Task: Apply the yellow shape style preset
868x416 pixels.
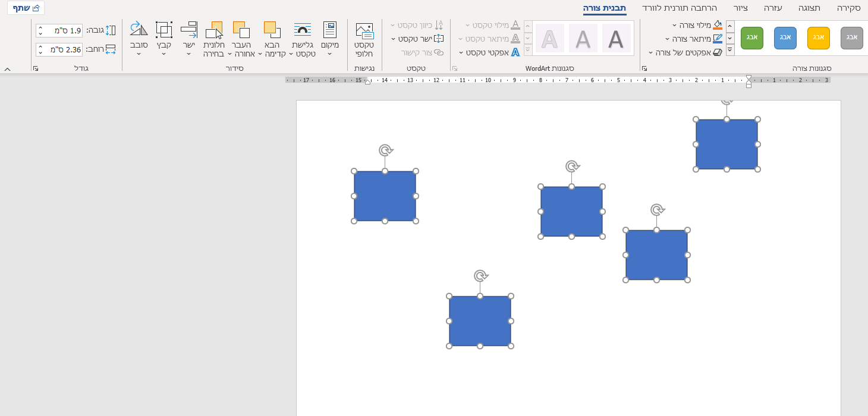Action: pos(819,38)
